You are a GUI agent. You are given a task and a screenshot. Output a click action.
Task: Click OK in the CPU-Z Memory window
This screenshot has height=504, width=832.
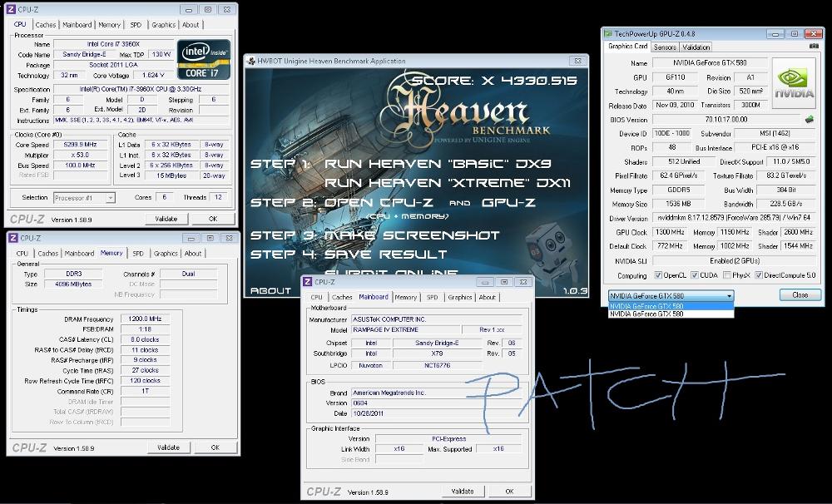215,447
